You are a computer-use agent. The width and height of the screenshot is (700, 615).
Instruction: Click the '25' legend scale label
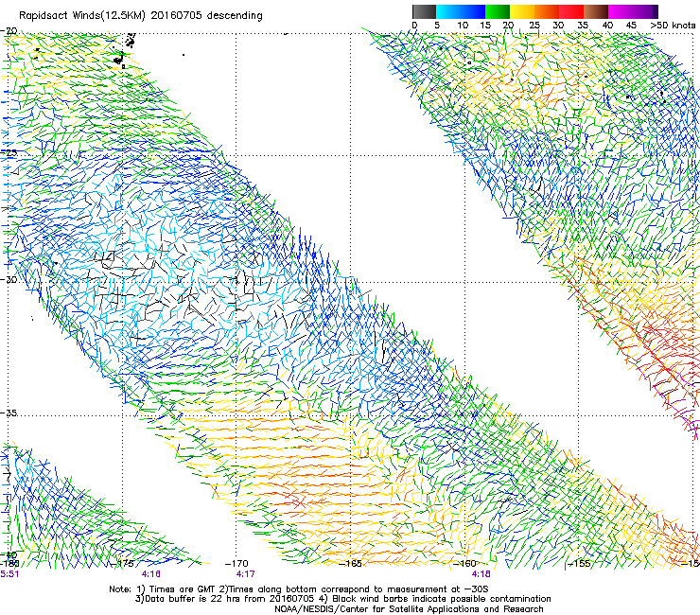pos(534,26)
